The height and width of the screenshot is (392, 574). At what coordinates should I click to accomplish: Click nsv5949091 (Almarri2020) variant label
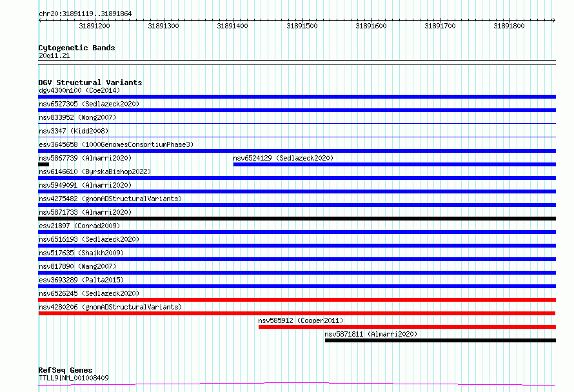click(x=85, y=185)
